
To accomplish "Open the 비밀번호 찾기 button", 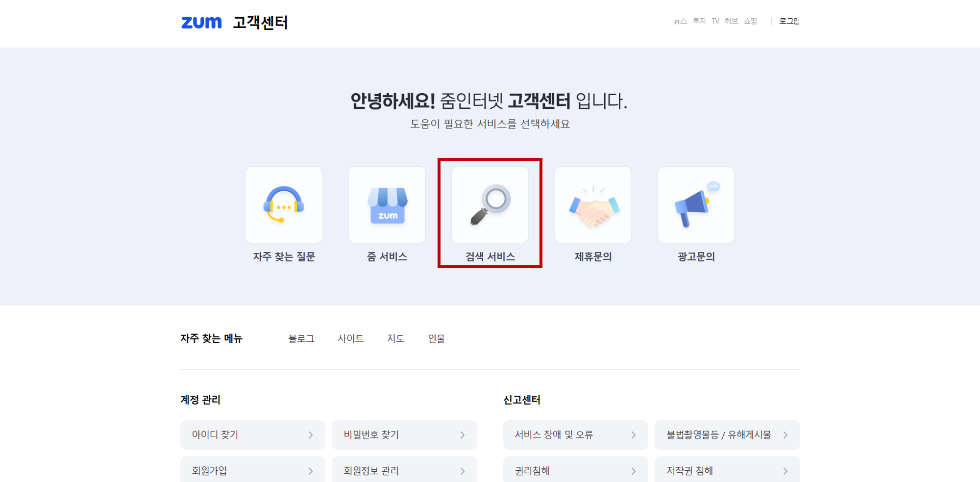I will tap(404, 435).
